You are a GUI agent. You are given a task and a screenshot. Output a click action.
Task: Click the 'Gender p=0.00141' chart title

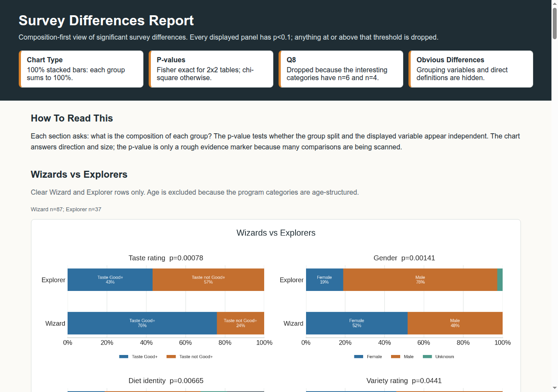point(405,258)
